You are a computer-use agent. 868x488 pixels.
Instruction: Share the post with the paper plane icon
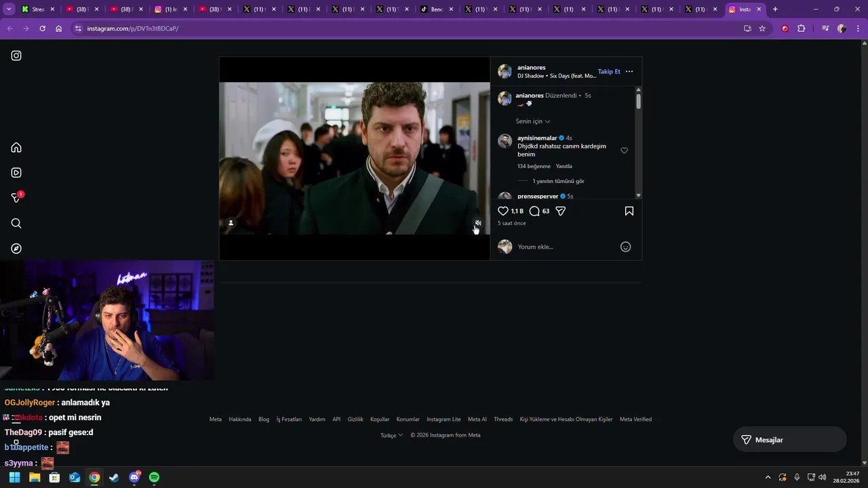[561, 211]
